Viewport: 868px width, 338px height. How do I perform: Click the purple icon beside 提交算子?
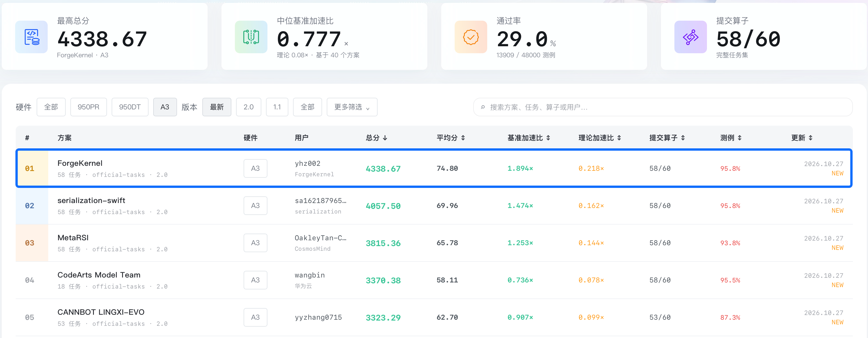click(690, 37)
